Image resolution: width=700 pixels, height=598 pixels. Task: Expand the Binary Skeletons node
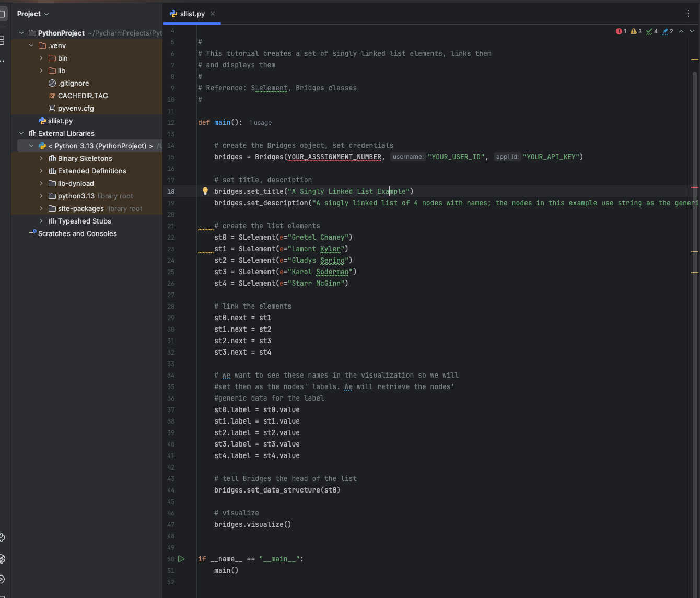coord(41,158)
